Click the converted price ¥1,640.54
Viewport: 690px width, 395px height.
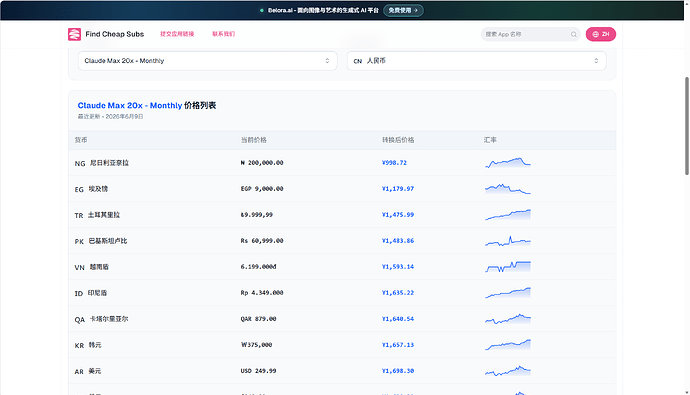click(x=398, y=319)
